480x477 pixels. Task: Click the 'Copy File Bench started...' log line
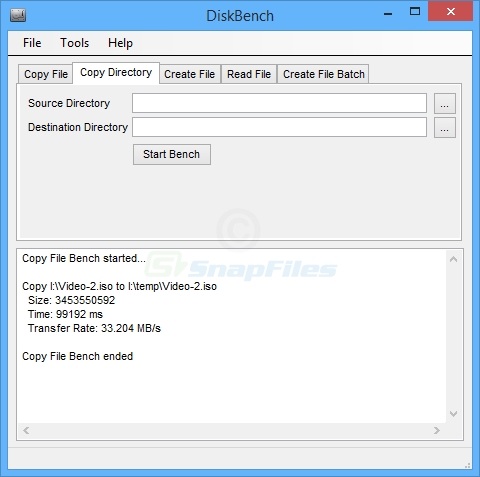point(84,258)
